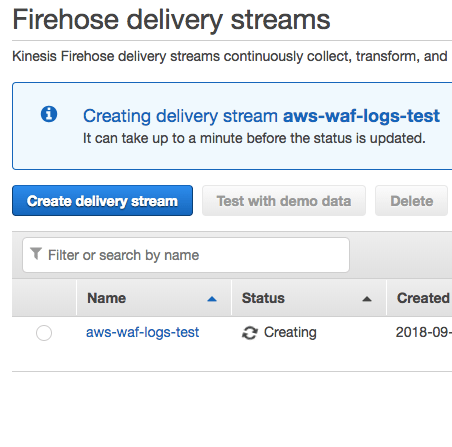This screenshot has height=447, width=452.
Task: Click the refresh spinner icon beside Creating
Action: (250, 333)
